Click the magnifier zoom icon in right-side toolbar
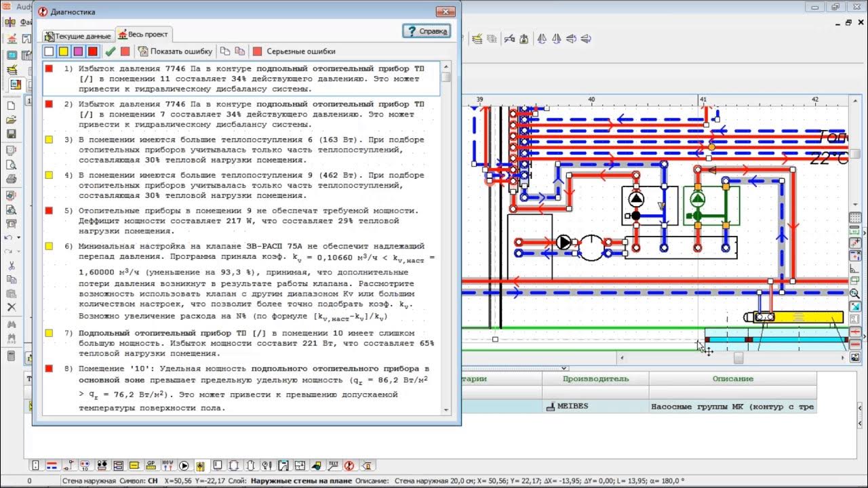 coord(854,294)
